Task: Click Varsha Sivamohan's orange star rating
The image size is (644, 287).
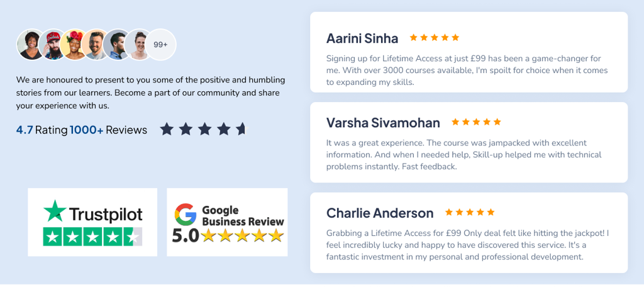Action: pyautogui.click(x=477, y=121)
